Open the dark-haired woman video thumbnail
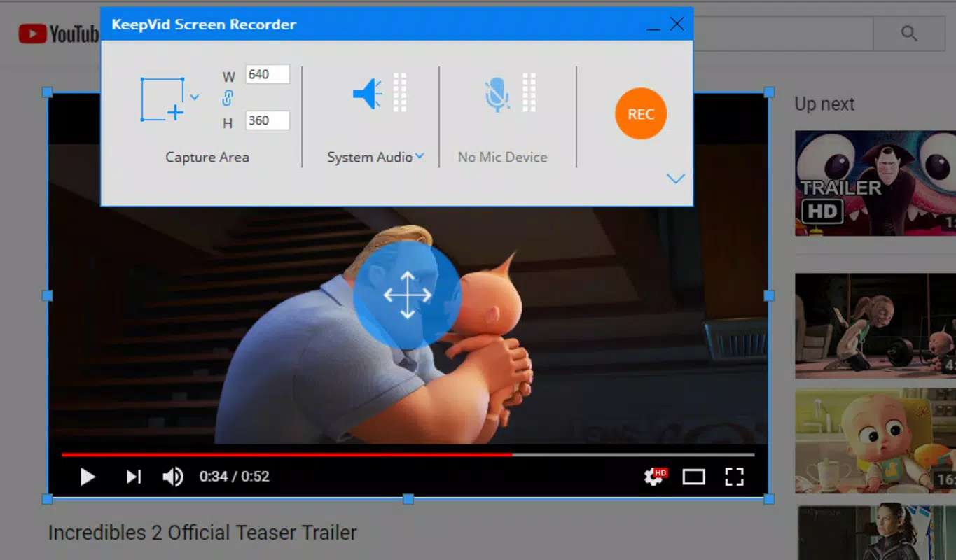This screenshot has height=560, width=956. [877, 532]
